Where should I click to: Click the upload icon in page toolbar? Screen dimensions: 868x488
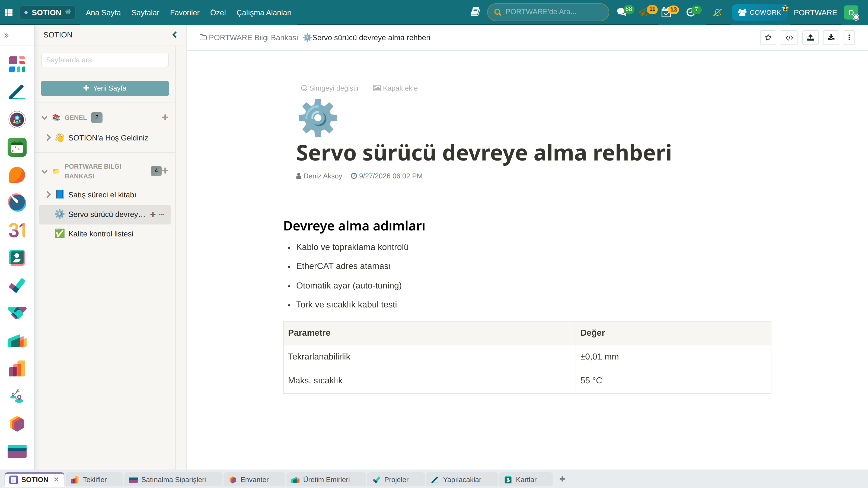click(810, 38)
